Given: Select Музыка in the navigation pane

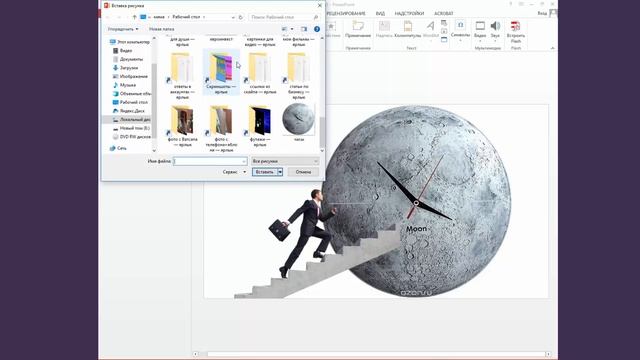Looking at the screenshot, I should [124, 85].
